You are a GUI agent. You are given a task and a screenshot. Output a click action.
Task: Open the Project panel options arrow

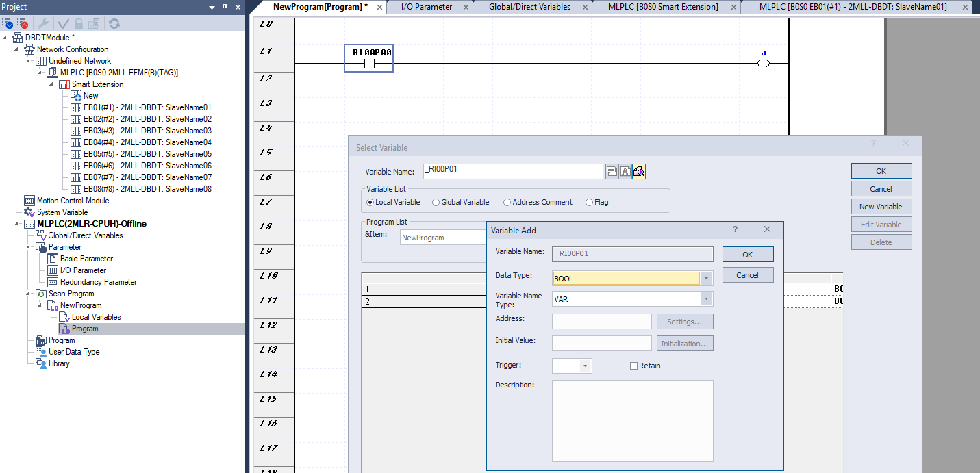click(212, 7)
